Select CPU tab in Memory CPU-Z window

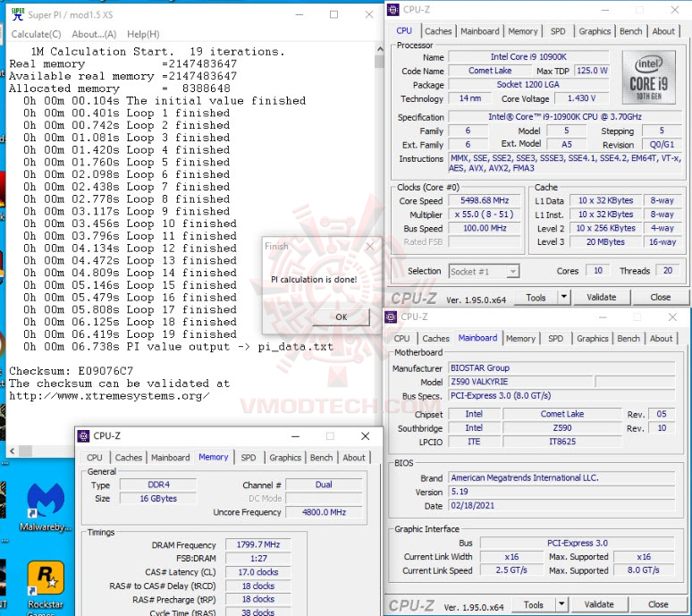pyautogui.click(x=95, y=458)
